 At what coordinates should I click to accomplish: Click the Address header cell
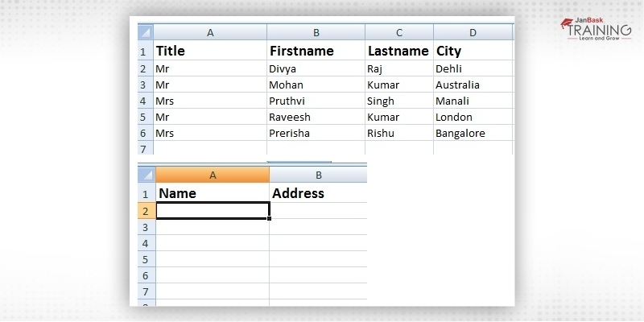(x=318, y=193)
